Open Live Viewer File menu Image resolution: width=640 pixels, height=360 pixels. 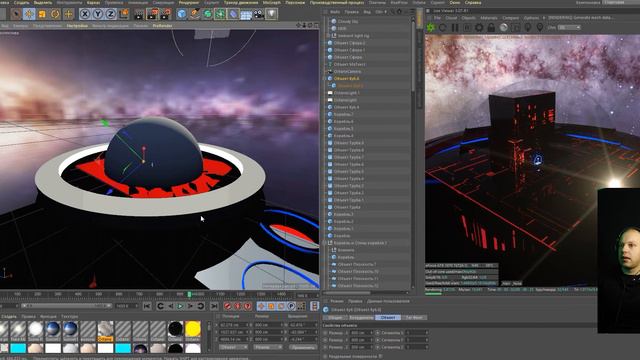tap(438, 18)
